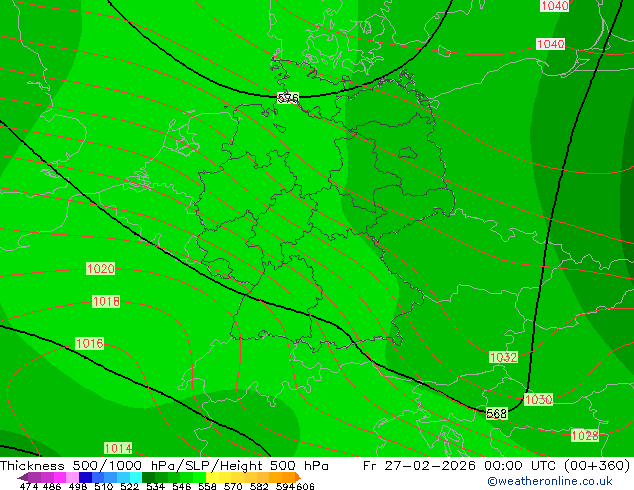Click the 582 legend scale value
The height and width of the screenshot is (490, 634).
pos(259,486)
